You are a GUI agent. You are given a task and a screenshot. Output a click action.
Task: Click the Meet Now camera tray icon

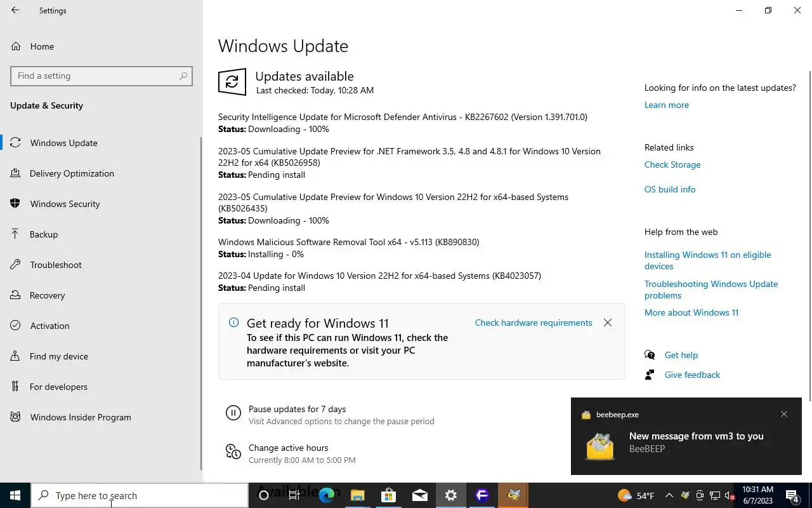700,495
